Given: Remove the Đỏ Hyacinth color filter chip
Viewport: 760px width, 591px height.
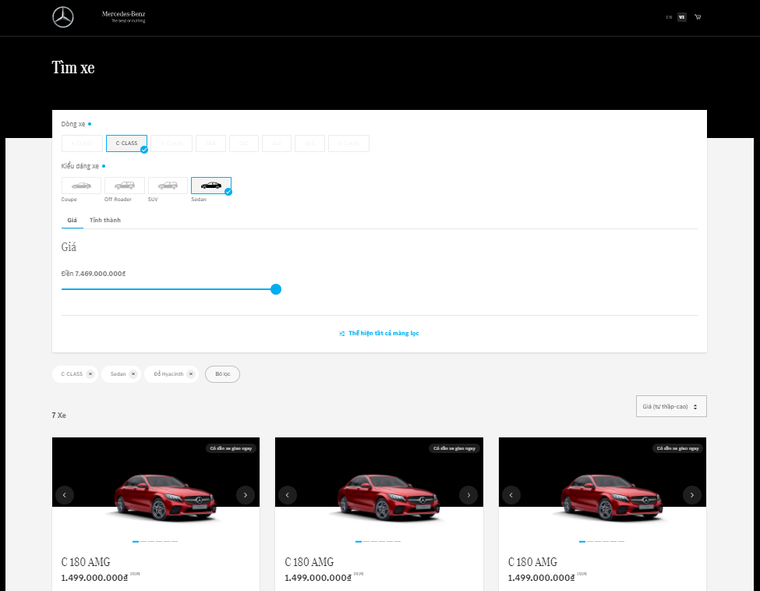Looking at the screenshot, I should point(192,374).
